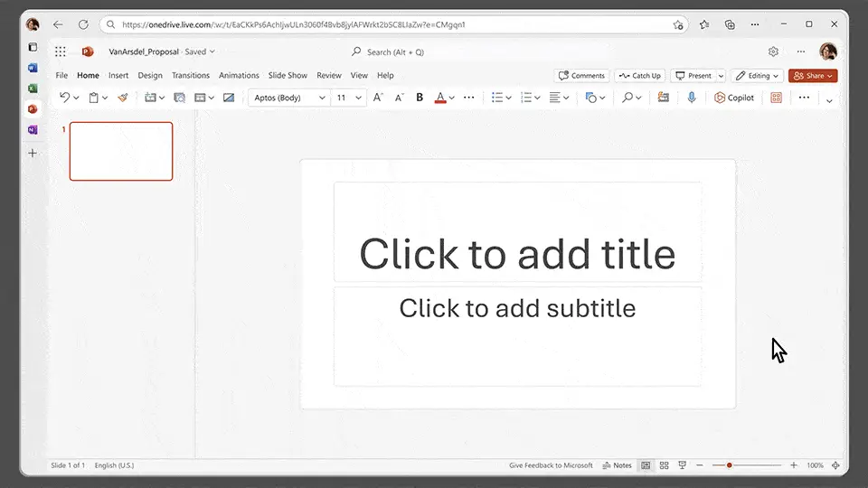Open the Help tab
The image size is (868, 488).
[385, 75]
